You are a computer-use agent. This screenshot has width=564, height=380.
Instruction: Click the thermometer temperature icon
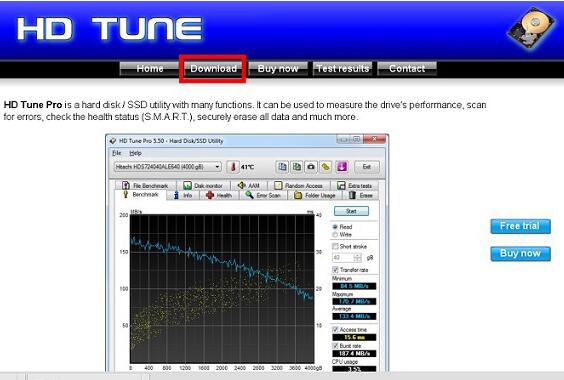tap(233, 167)
